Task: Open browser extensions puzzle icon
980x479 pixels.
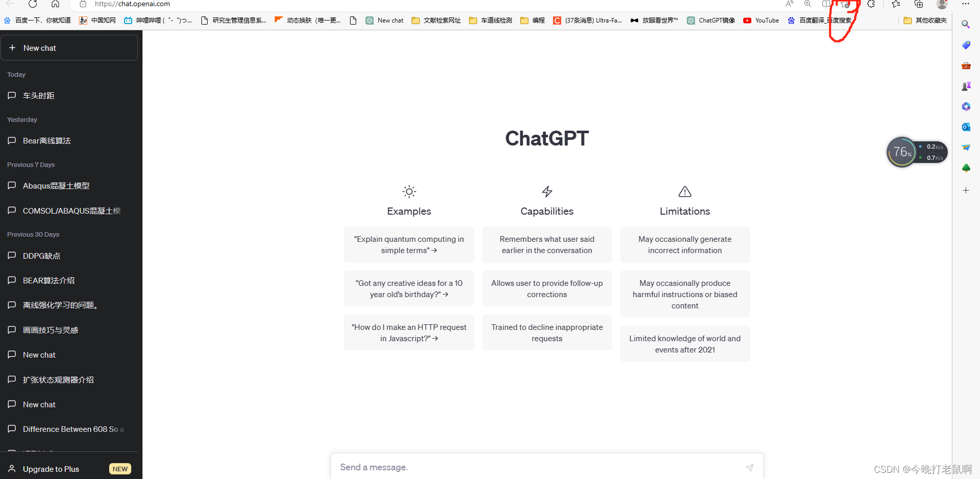Action: click(x=871, y=4)
